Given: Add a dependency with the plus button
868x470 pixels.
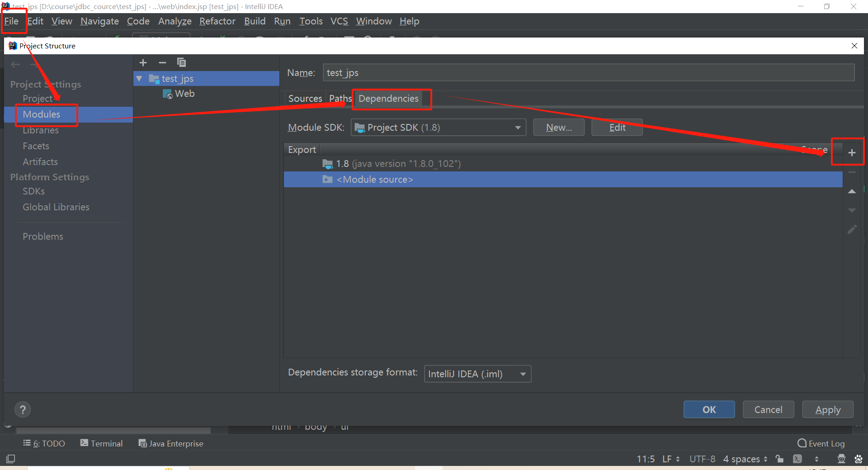Looking at the screenshot, I should [x=852, y=153].
